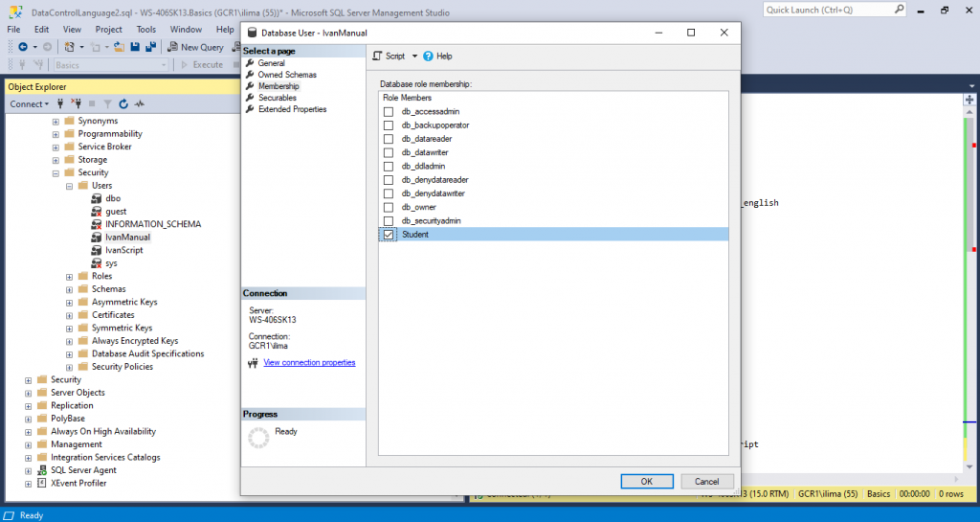Open the Script dropdown arrow
This screenshot has height=522, width=980.
tap(414, 57)
